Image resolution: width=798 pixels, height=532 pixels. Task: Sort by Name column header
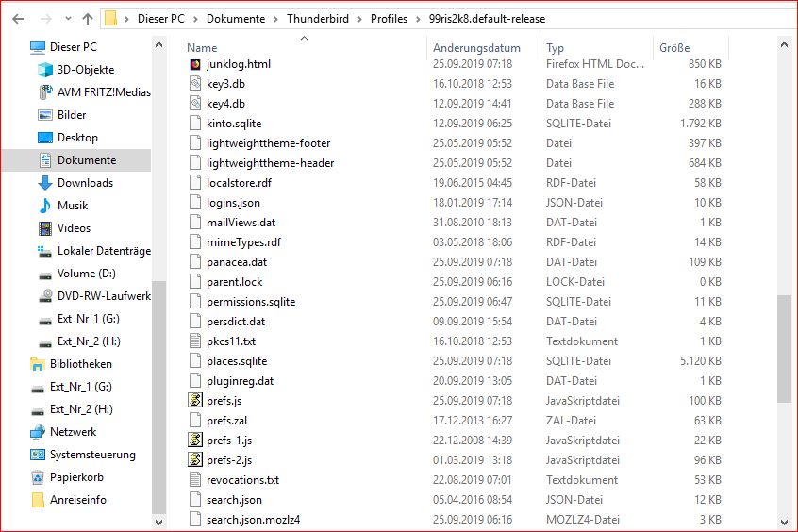pyautogui.click(x=202, y=48)
